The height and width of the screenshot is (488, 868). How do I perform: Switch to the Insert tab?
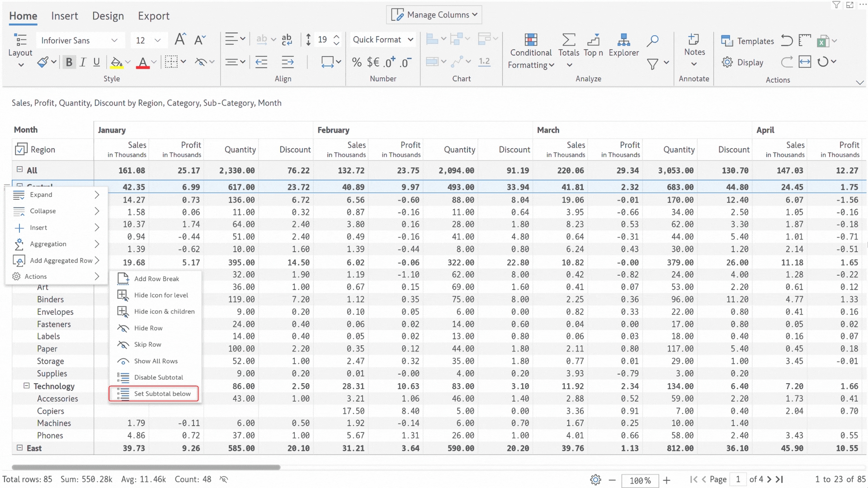click(64, 16)
